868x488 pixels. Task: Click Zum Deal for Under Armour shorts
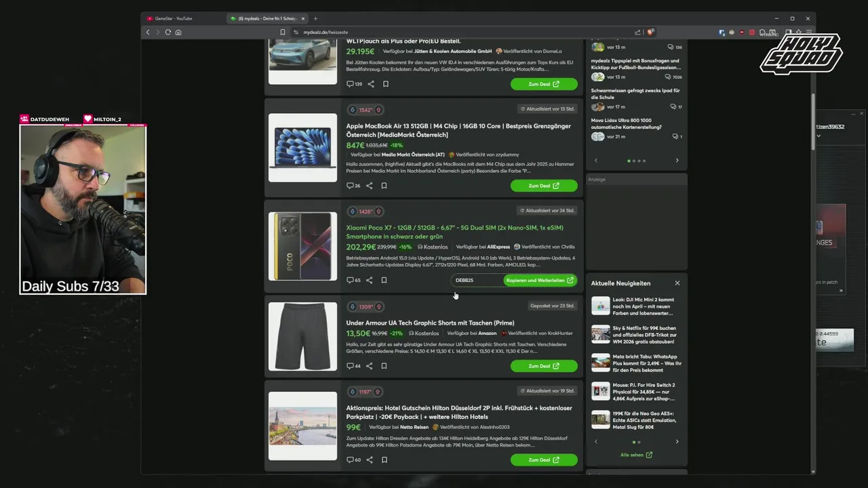coord(544,366)
